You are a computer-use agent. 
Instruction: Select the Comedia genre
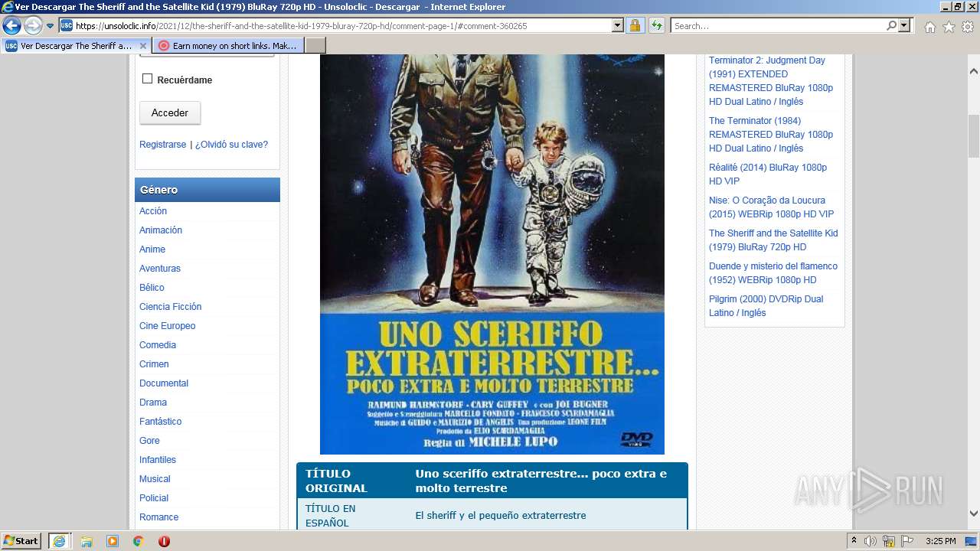(158, 345)
